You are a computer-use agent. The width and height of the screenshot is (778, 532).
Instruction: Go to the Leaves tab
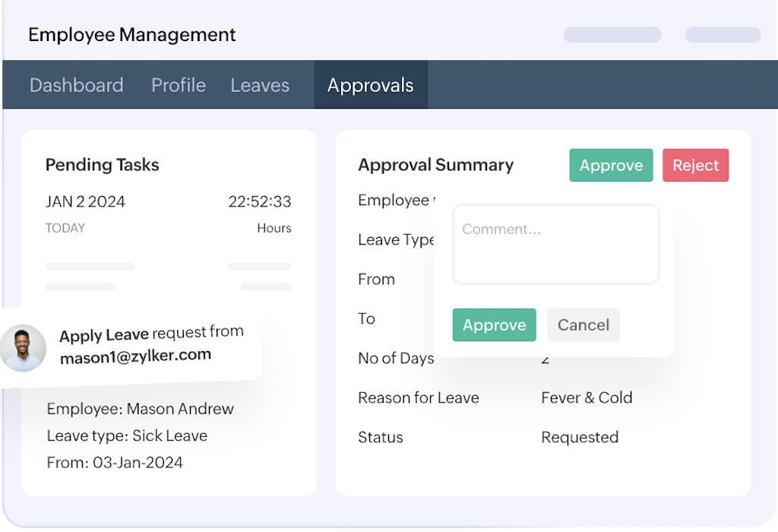(x=260, y=85)
